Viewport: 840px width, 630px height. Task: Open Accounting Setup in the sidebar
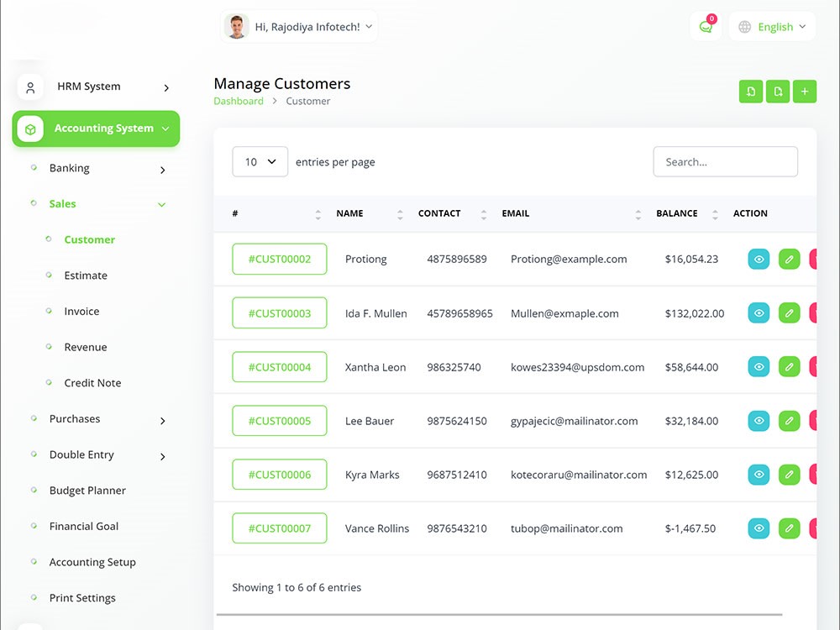click(92, 562)
